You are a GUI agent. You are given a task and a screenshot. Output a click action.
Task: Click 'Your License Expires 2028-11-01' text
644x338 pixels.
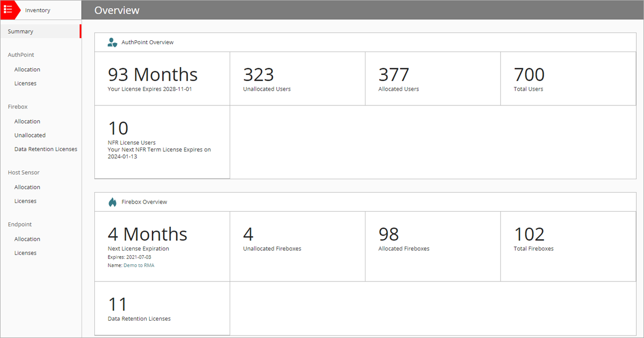click(x=150, y=89)
